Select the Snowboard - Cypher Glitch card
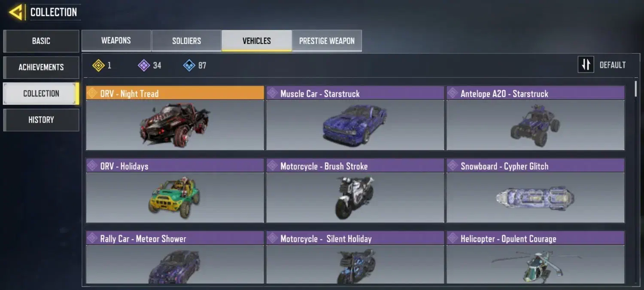Screen dimensions: 644x290 coord(535,191)
